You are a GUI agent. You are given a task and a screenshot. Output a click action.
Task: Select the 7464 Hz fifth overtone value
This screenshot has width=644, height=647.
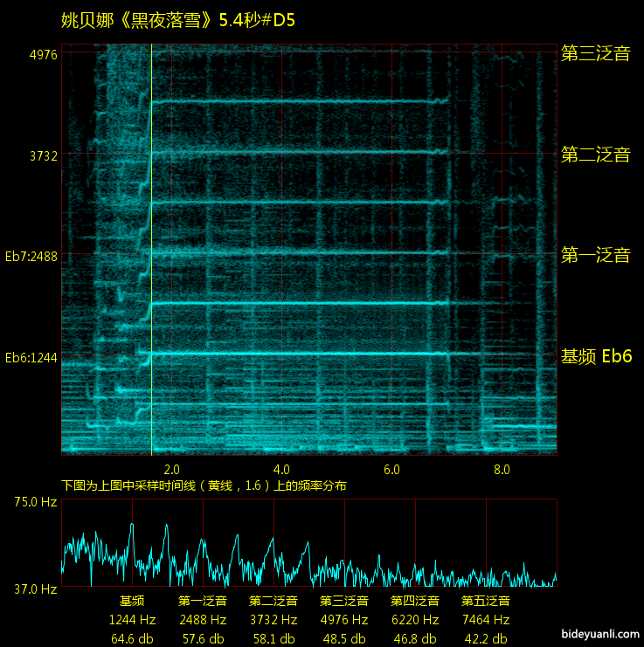tap(485, 620)
